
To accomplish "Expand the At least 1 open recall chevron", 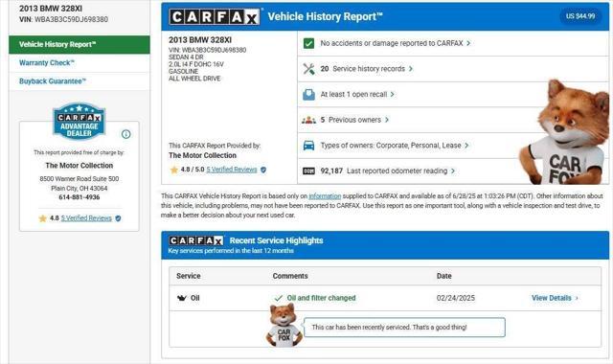I will pos(392,95).
